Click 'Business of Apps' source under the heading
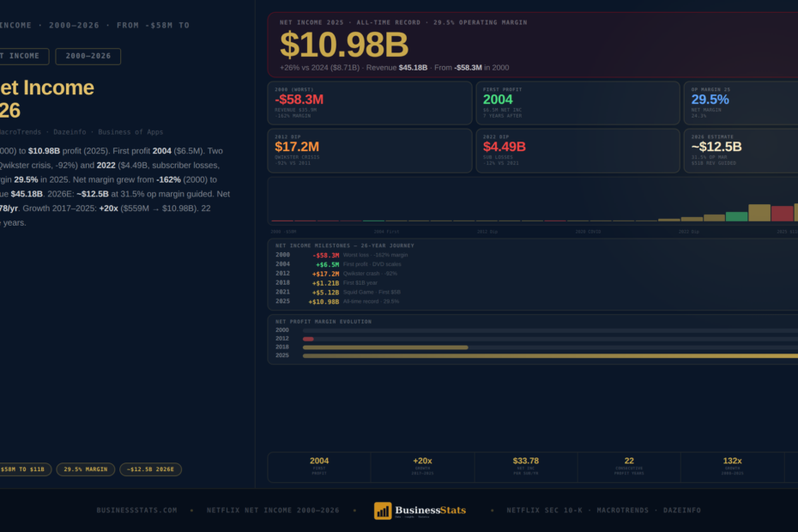The image size is (798, 532). [x=130, y=132]
